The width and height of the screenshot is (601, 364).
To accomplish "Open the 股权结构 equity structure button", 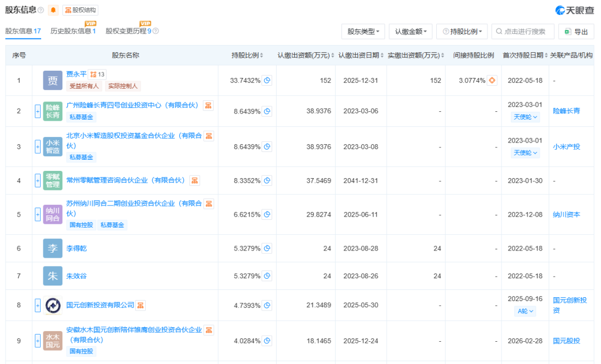I will pyautogui.click(x=81, y=10).
